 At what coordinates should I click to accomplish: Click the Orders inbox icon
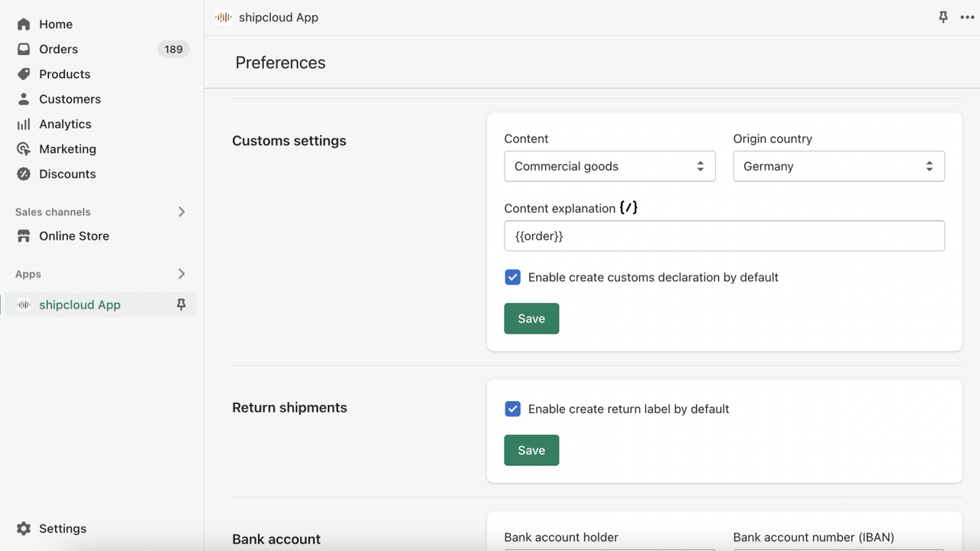click(x=24, y=49)
